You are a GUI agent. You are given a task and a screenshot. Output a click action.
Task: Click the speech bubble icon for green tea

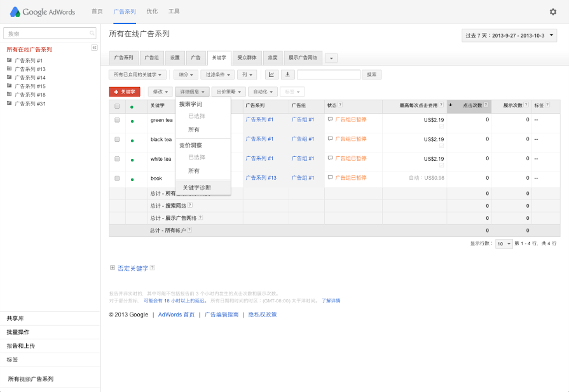coord(330,119)
